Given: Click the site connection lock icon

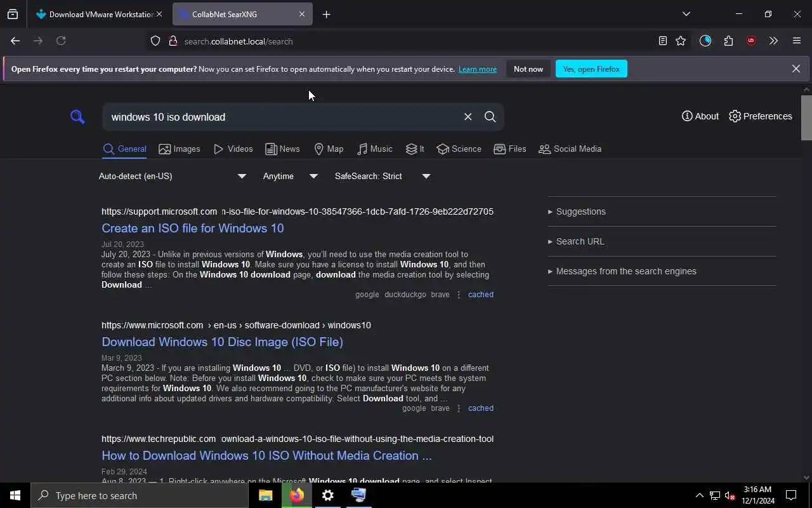Looking at the screenshot, I should 173,41.
